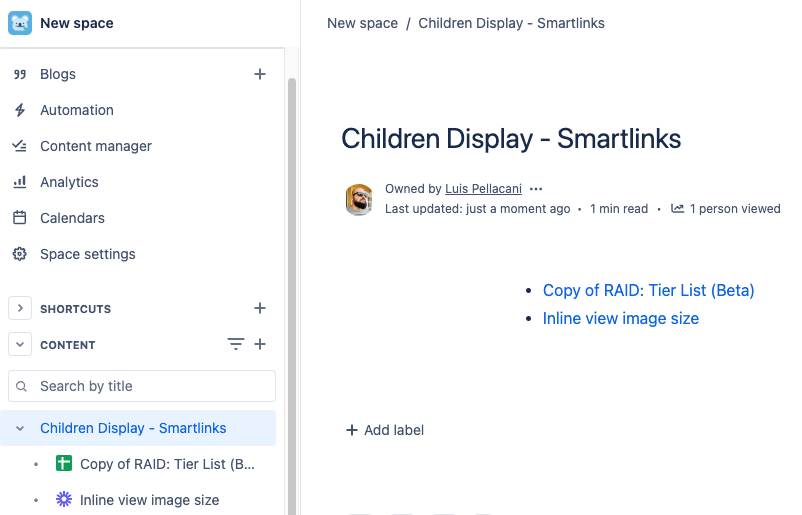Open Analytics in the sidebar
This screenshot has width=802, height=515.
pyautogui.click(x=69, y=182)
